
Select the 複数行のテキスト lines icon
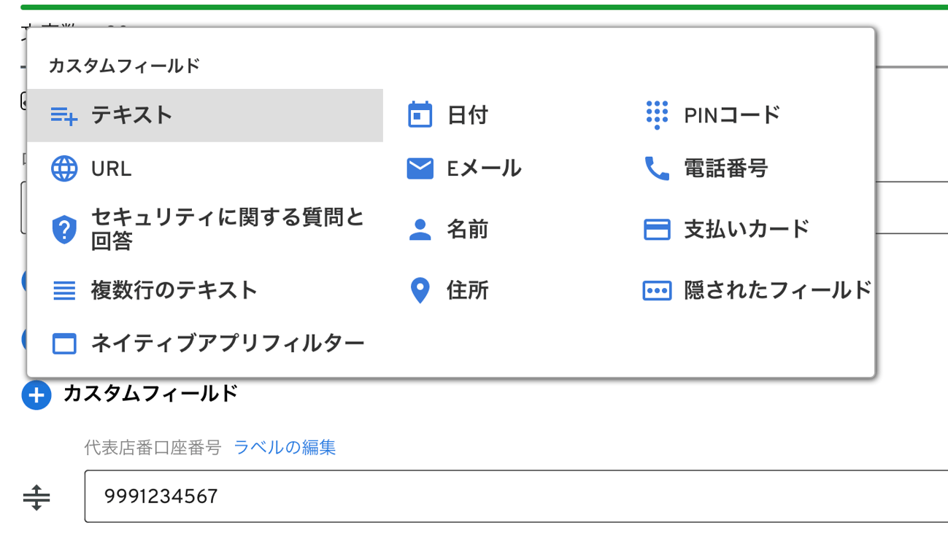click(x=65, y=289)
